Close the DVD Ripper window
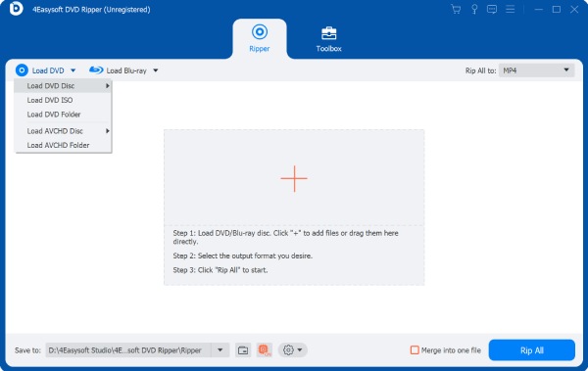The width and height of the screenshot is (588, 371). tap(574, 10)
